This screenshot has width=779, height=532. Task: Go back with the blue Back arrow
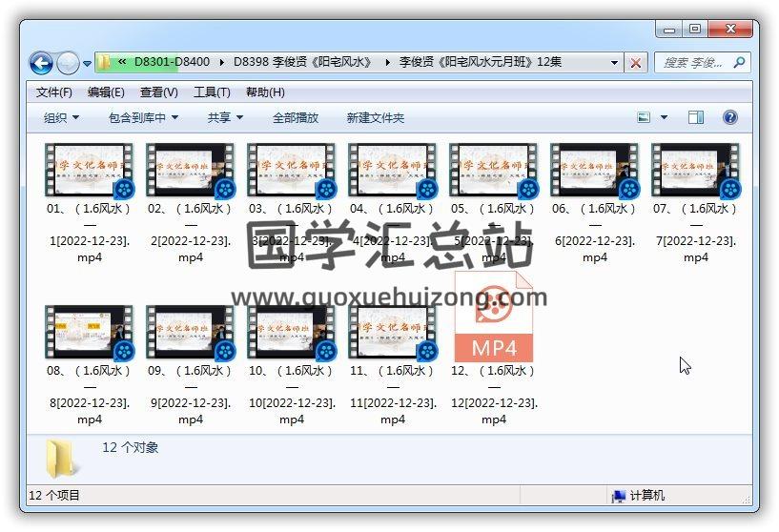41,63
